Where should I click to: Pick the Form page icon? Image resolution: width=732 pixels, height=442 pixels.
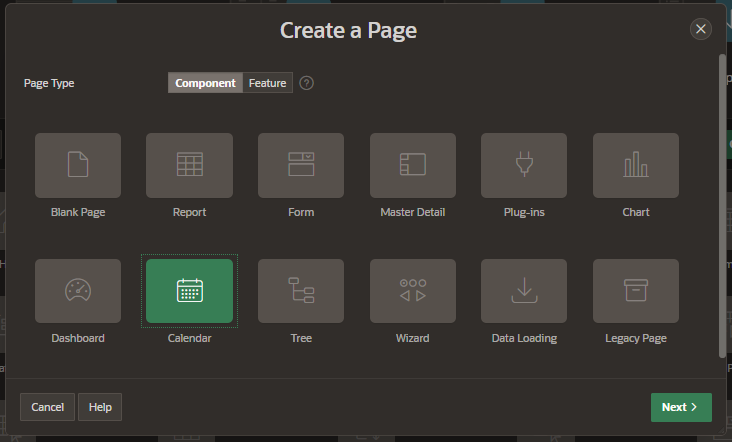point(301,165)
